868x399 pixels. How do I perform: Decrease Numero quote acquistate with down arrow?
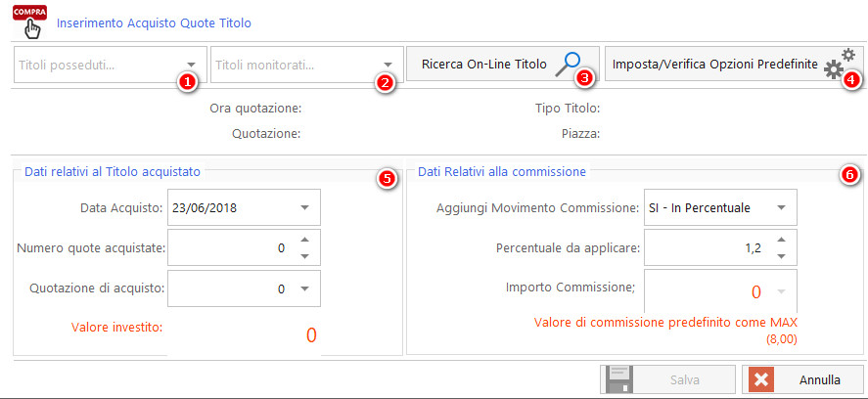[304, 256]
